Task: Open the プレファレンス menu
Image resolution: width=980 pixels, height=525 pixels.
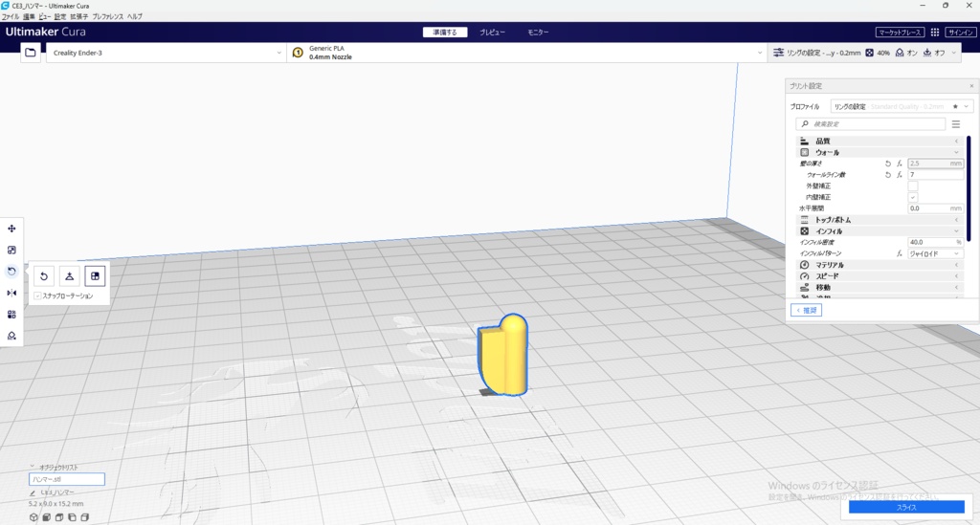Action: [107, 17]
